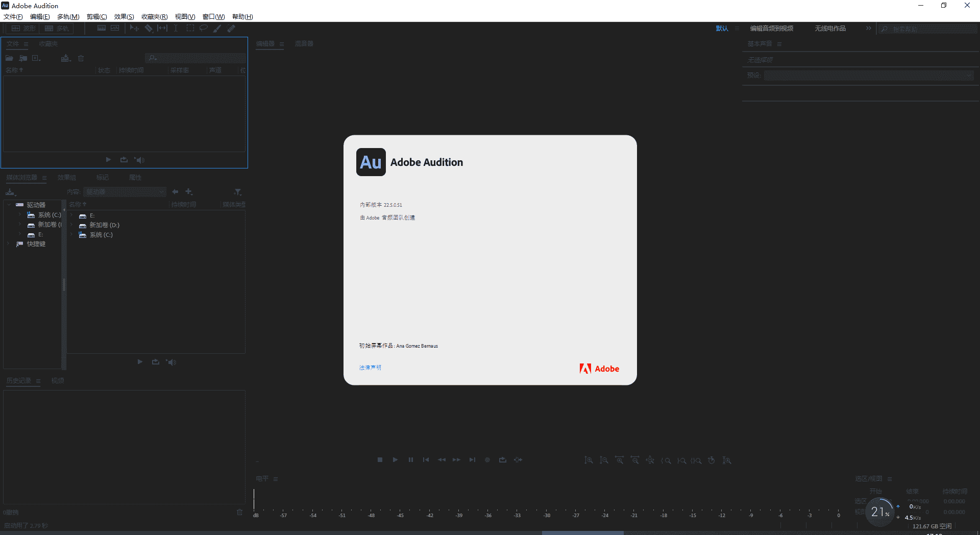
Task: Select 快捷键 in the Media Browser tree
Action: (36, 244)
